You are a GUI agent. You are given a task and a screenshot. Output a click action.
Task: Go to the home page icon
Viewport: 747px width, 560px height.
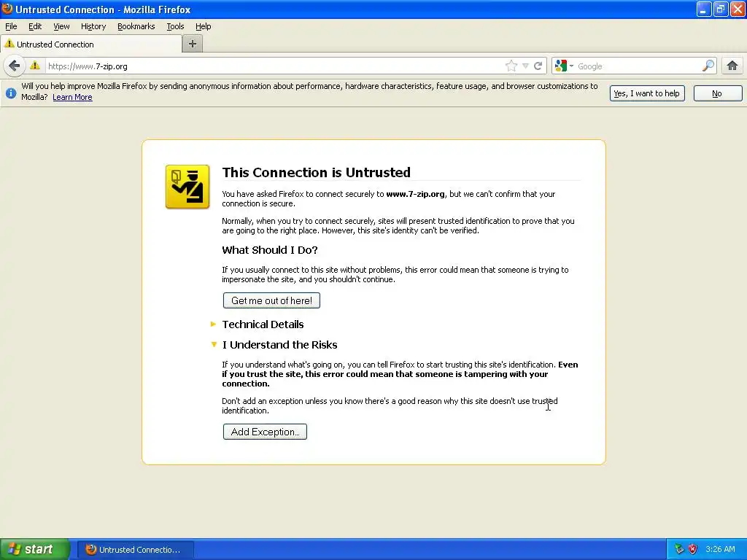pyautogui.click(x=732, y=66)
